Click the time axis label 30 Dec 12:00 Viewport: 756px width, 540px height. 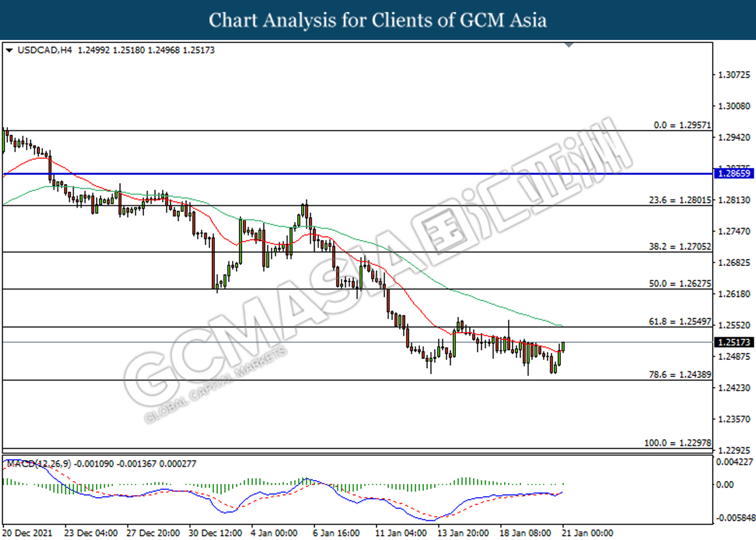[215, 533]
